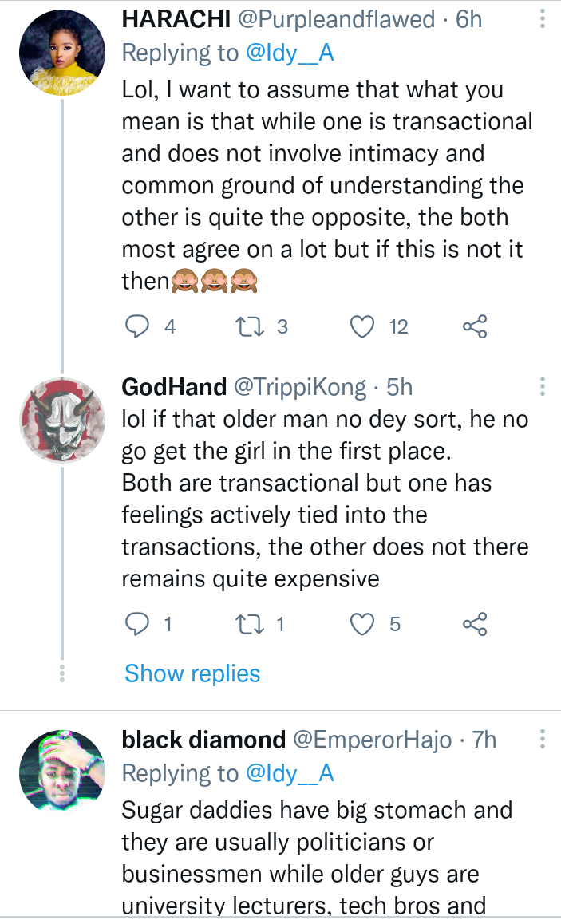Expand hidden replies with Show replies
This screenshot has width=561, height=924.
coord(192,673)
